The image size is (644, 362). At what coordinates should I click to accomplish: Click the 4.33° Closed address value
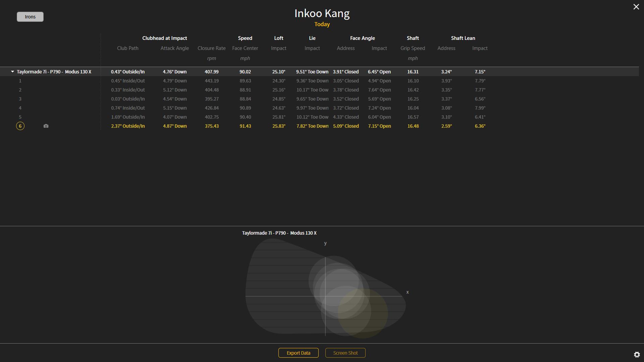[346, 117]
